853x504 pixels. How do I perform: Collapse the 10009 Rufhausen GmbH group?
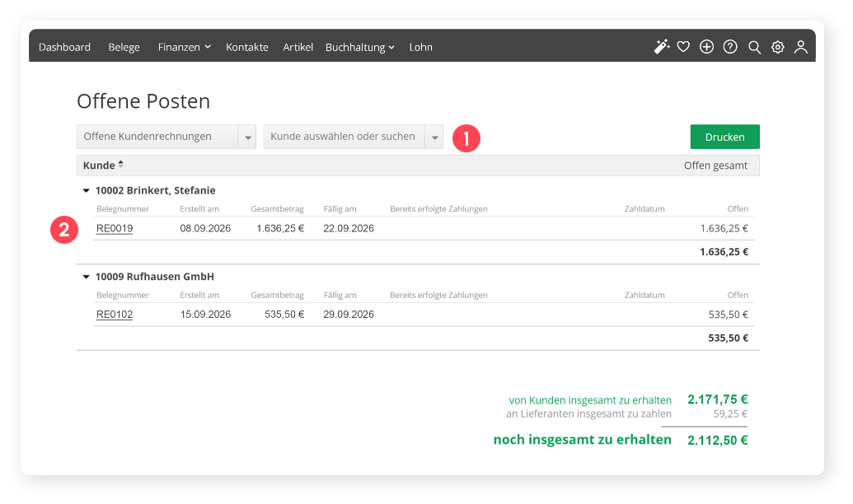click(86, 277)
